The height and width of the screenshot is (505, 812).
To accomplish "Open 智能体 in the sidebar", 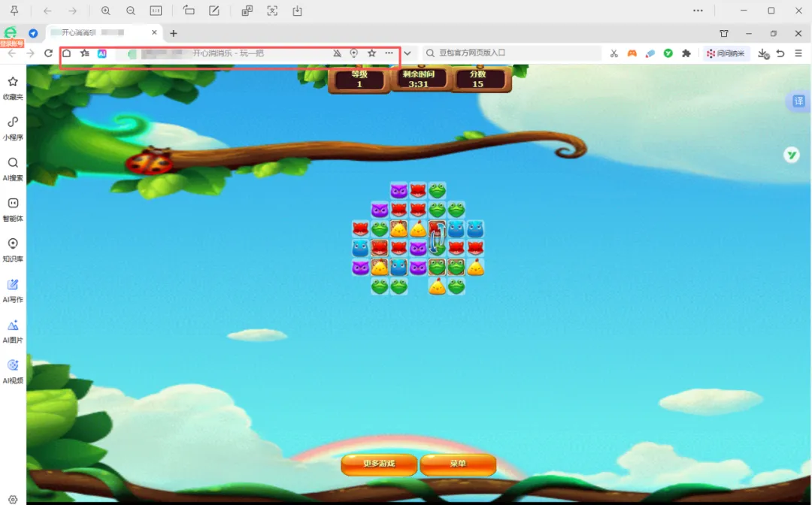I will click(x=13, y=210).
